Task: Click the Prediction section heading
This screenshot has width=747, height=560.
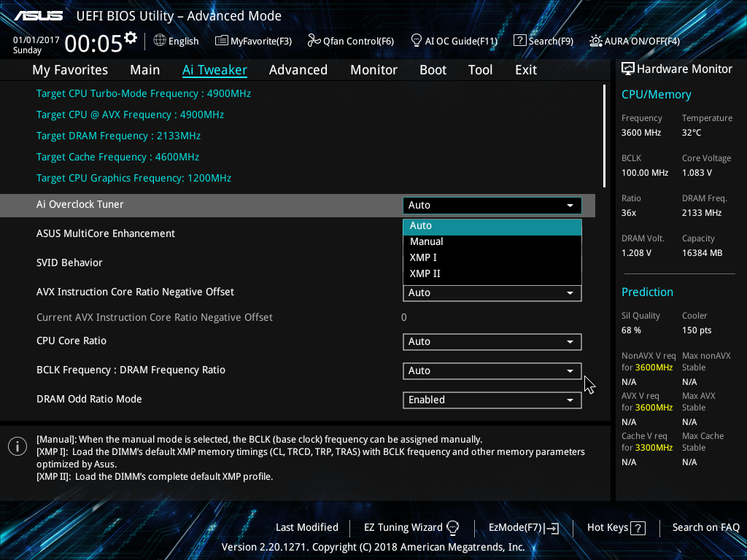Action: [x=647, y=292]
